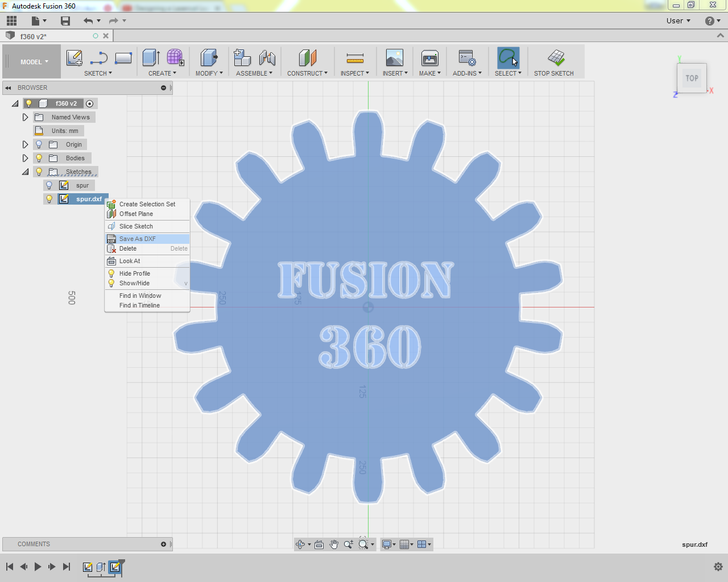Choose Save As DXF from context menu
Viewport: 728px width, 582px height.
(138, 239)
